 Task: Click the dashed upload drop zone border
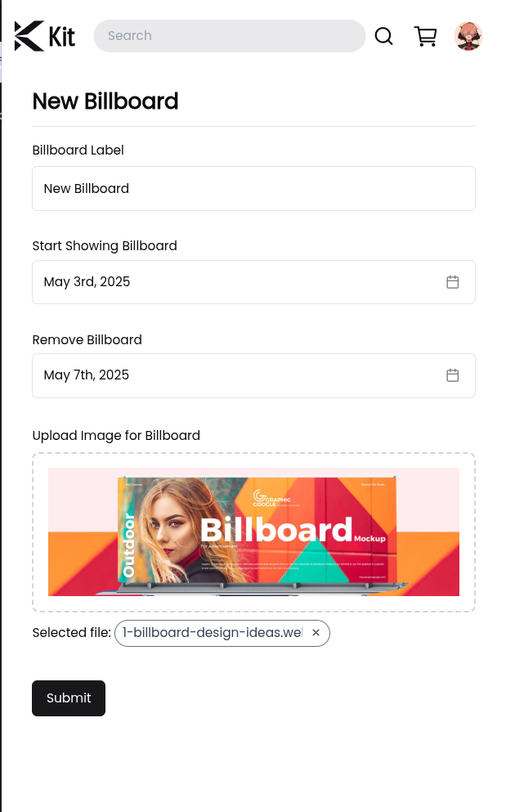253,454
